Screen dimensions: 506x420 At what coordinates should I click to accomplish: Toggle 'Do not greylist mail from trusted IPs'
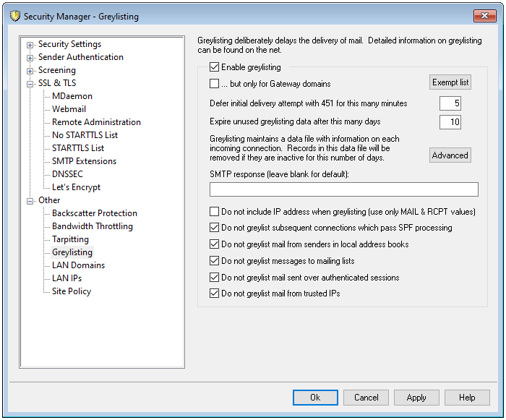(x=215, y=293)
